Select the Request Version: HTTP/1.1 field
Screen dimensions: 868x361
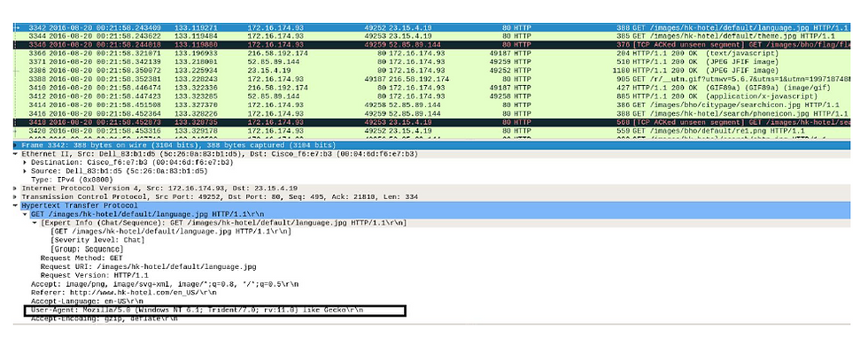click(95, 275)
